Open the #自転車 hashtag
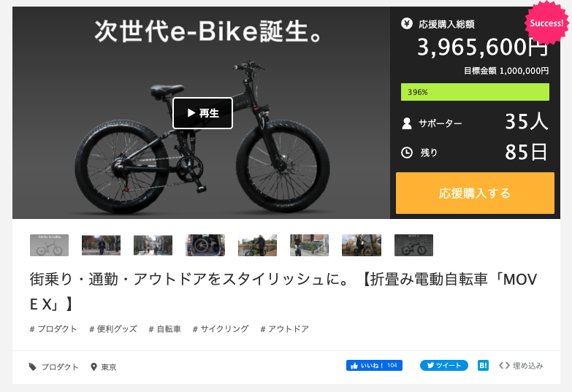572x392 pixels. point(165,329)
